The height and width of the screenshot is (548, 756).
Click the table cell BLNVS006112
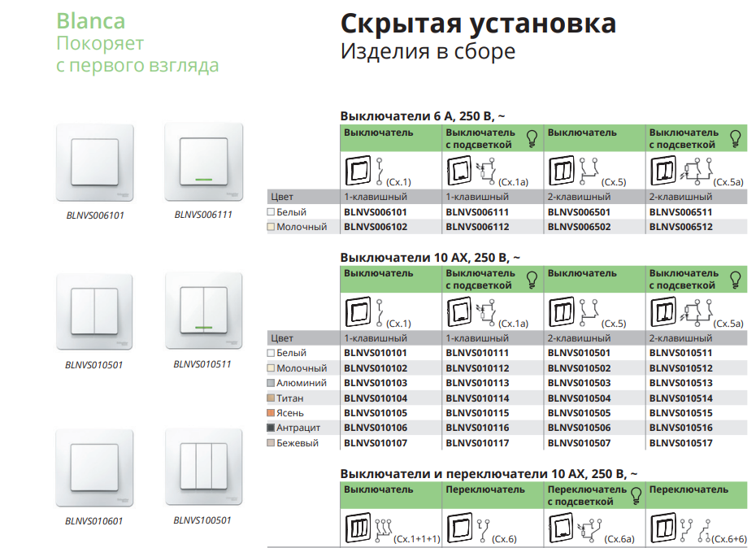pyautogui.click(x=477, y=227)
